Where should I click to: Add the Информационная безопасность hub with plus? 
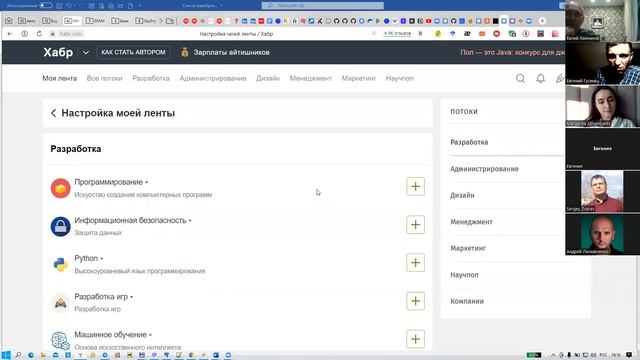[415, 224]
